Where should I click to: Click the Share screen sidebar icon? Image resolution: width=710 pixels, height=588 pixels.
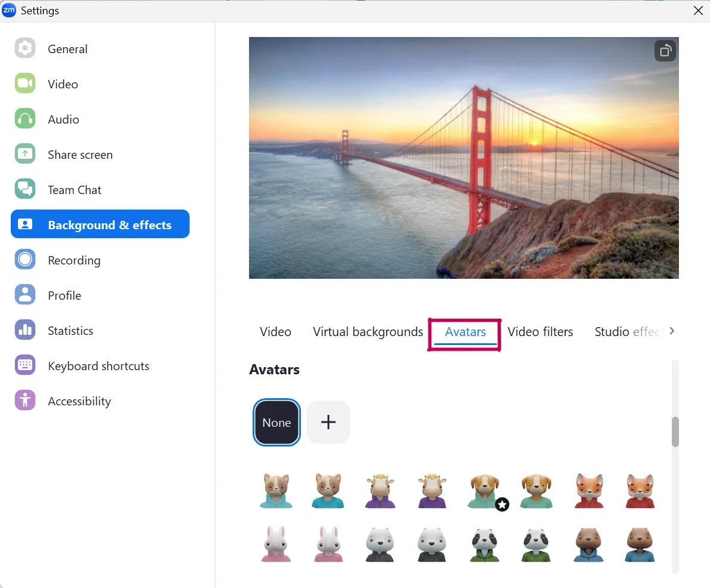click(25, 154)
